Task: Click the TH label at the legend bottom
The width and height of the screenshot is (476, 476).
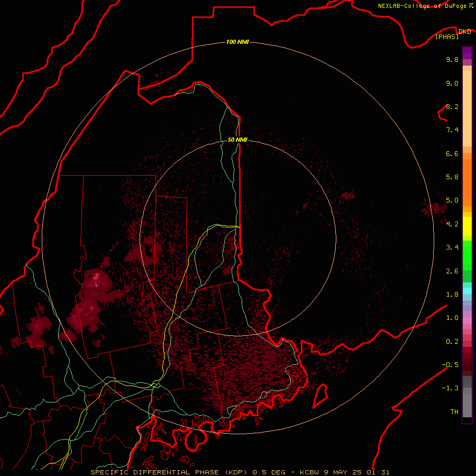Action: coord(454,412)
